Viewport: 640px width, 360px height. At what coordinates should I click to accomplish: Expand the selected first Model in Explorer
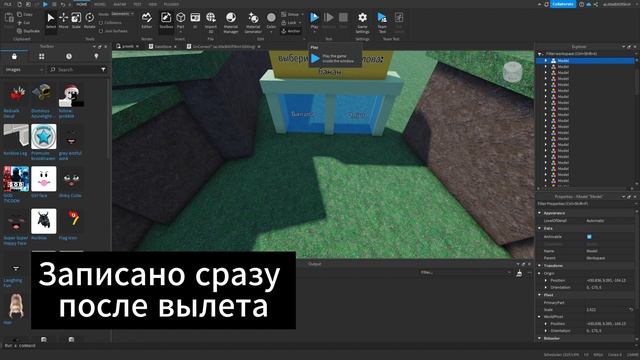click(x=546, y=60)
